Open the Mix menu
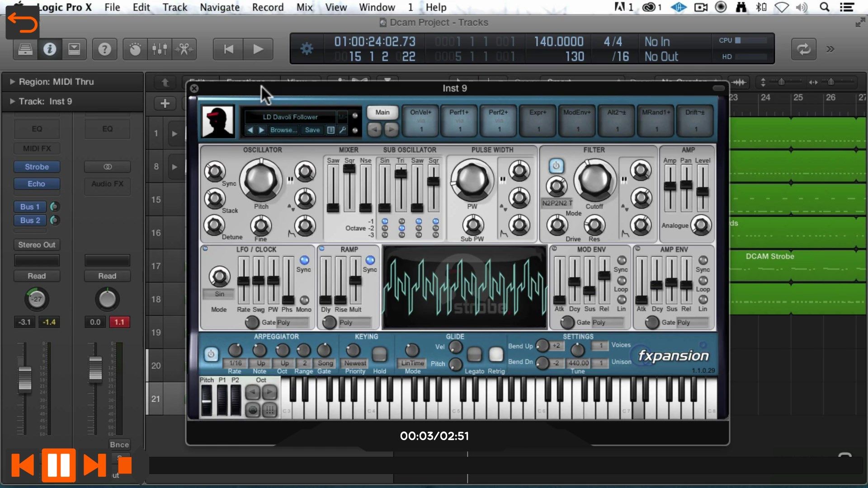Screen dimensions: 868x488 click(x=304, y=7)
